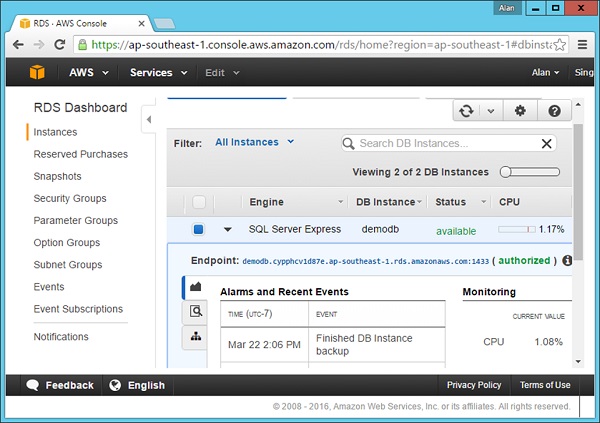Open the help question mark icon
Image resolution: width=600 pixels, height=423 pixels.
pyautogui.click(x=554, y=111)
